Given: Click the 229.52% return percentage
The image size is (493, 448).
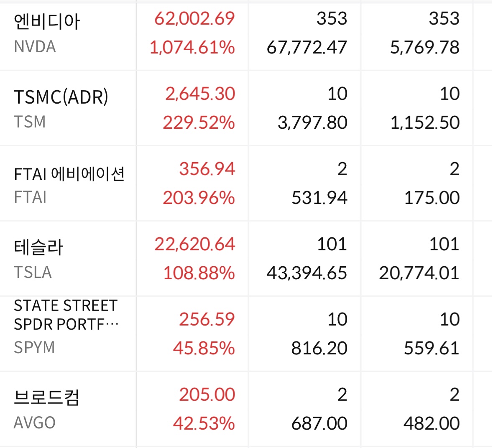Looking at the screenshot, I should click(x=199, y=122).
